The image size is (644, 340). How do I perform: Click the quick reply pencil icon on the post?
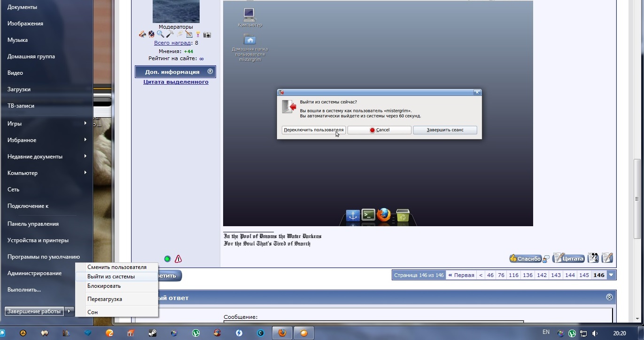coord(607,258)
